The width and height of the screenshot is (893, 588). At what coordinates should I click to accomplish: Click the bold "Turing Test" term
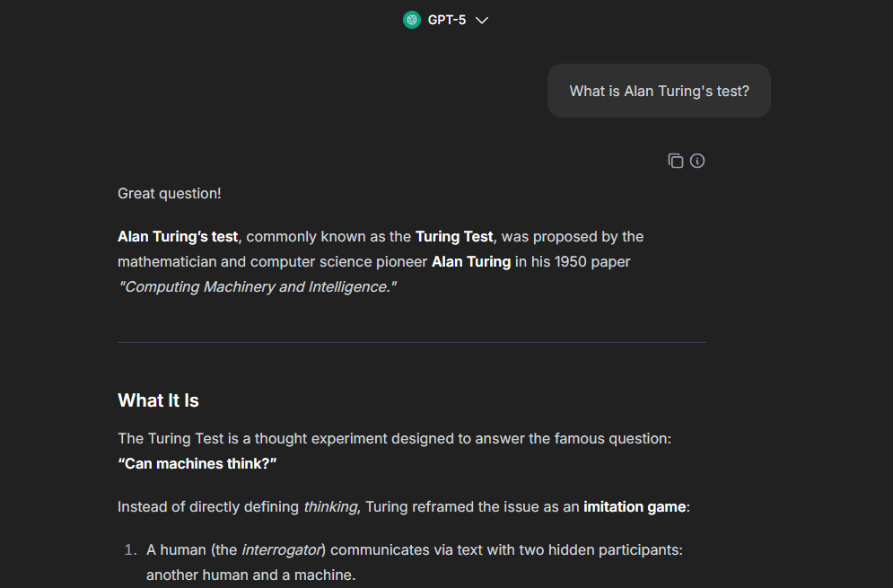(454, 237)
